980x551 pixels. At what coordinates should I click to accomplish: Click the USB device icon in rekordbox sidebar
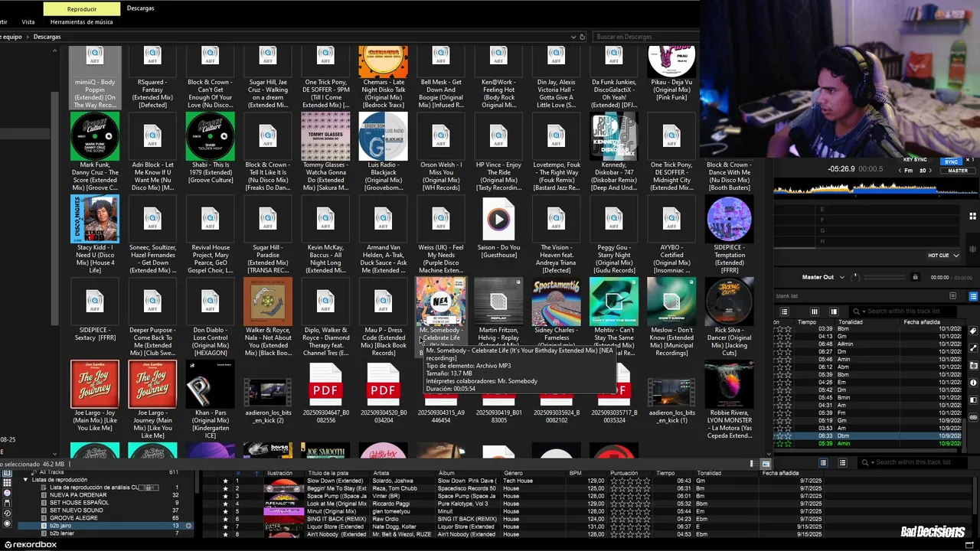coord(7,503)
